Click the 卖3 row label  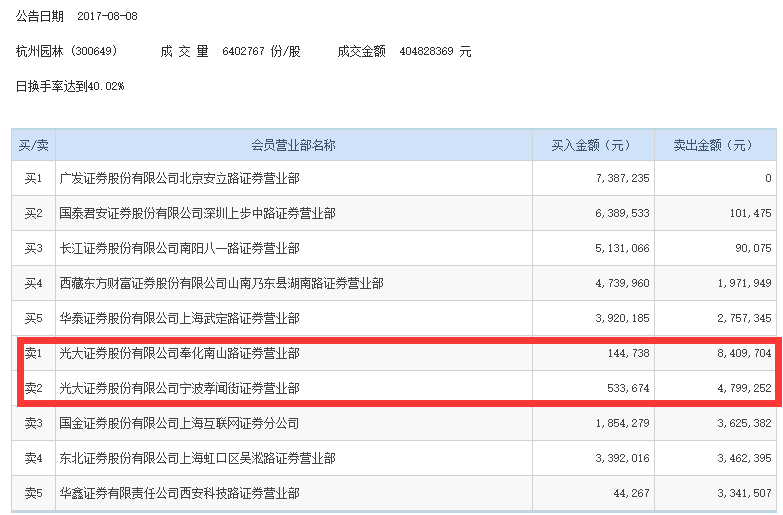click(x=33, y=423)
